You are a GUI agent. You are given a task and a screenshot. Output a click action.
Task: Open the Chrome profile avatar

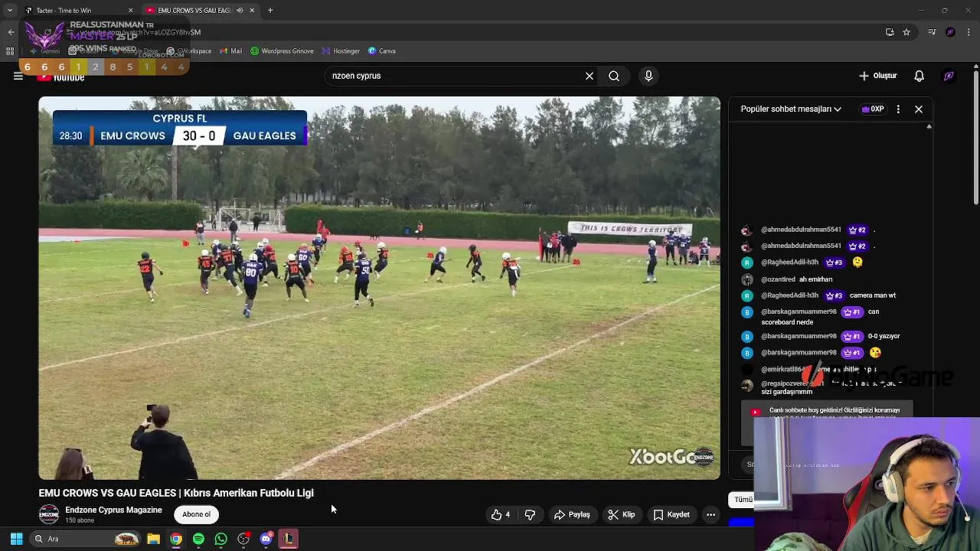coord(950,32)
